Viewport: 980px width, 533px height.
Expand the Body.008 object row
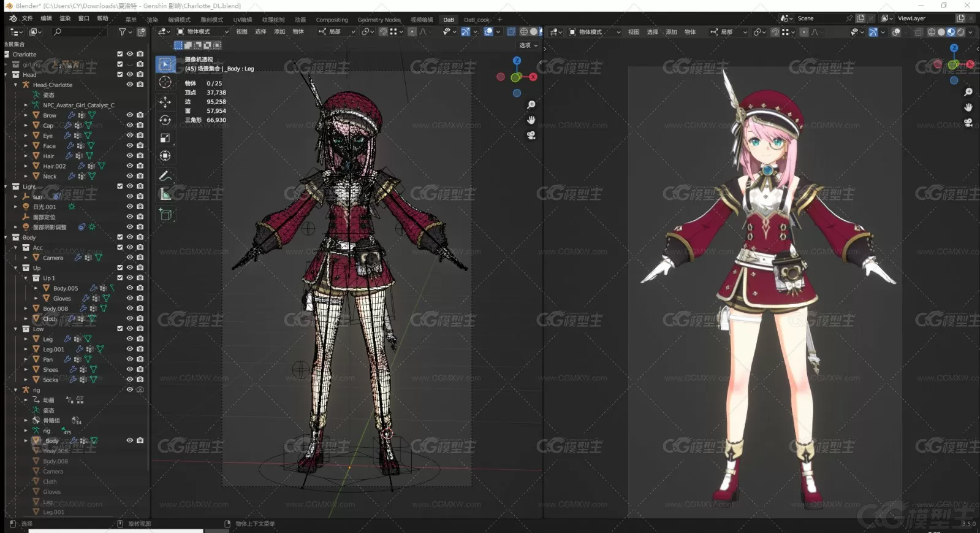(26, 309)
